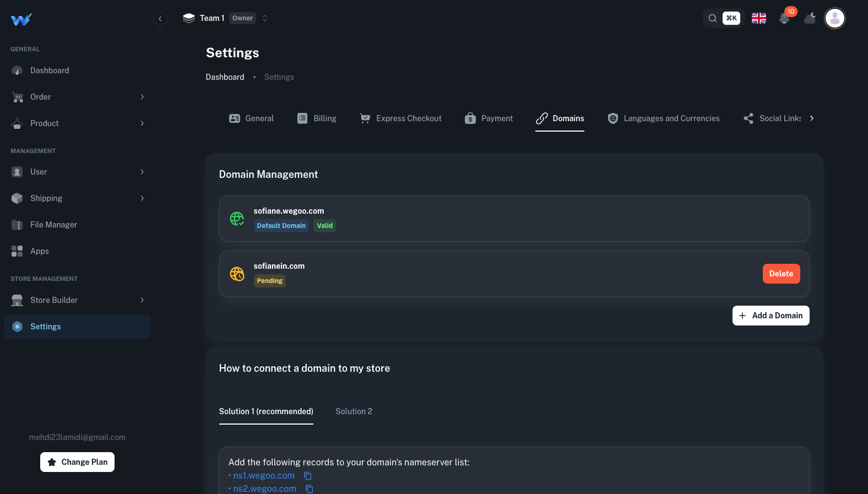Copy ns2.wegoo.com nameserver record

pyautogui.click(x=310, y=488)
